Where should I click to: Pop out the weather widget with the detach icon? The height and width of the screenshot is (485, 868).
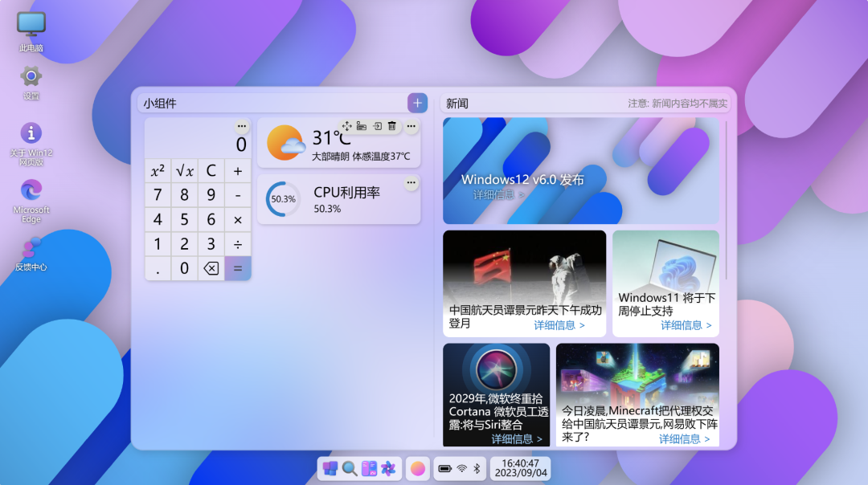[376, 126]
